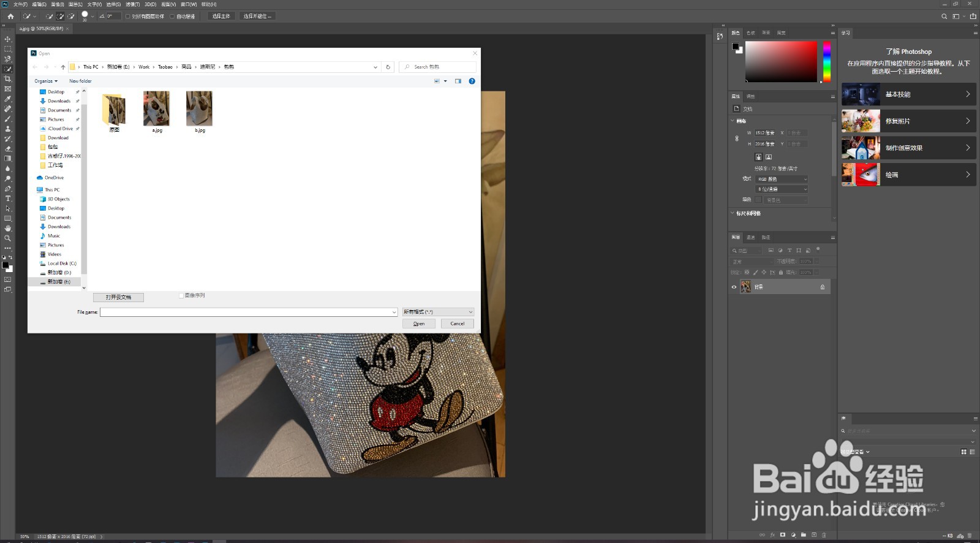This screenshot has height=543, width=980.
Task: Select the Eyedropper tool
Action: click(x=7, y=99)
